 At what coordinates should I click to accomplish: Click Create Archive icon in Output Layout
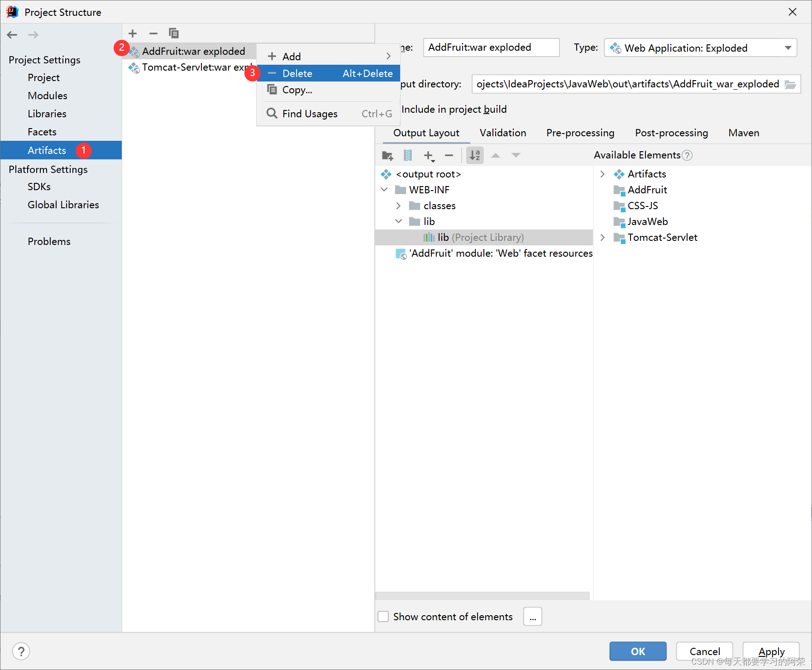coord(408,156)
